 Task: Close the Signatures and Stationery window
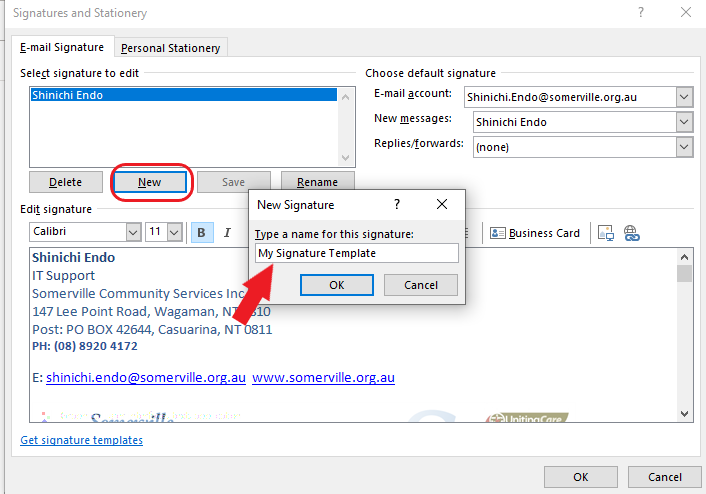[x=686, y=13]
